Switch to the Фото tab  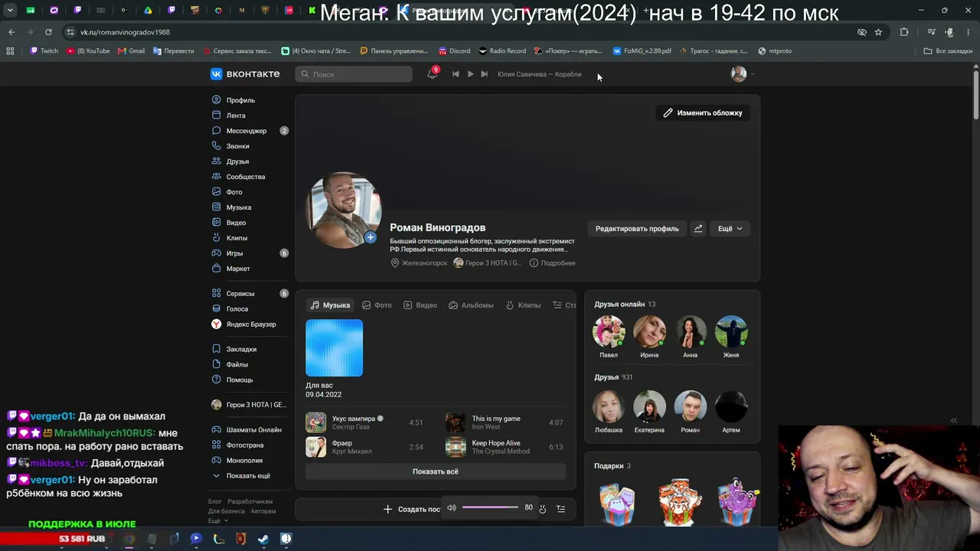coord(377,305)
